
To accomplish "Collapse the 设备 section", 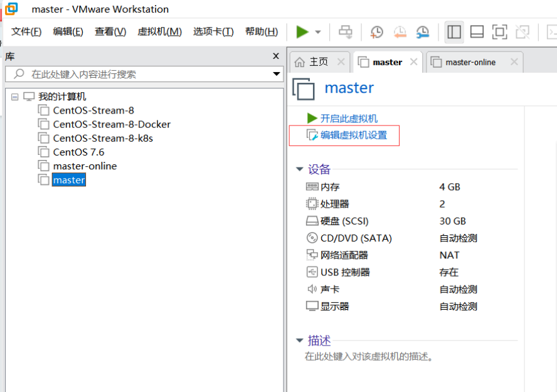I will point(299,169).
